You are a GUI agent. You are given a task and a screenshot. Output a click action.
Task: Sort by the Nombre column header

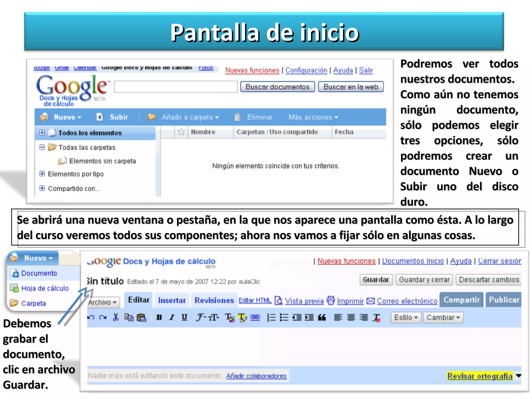click(203, 132)
